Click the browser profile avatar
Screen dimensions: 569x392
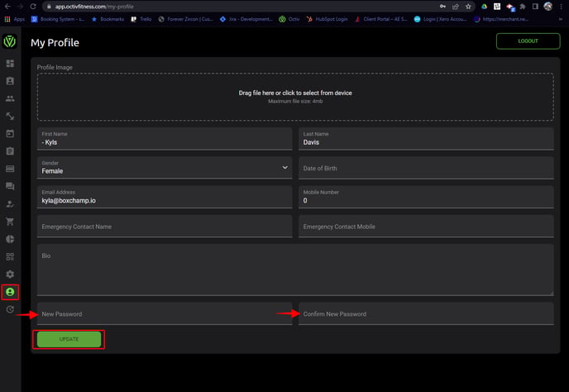pos(548,6)
